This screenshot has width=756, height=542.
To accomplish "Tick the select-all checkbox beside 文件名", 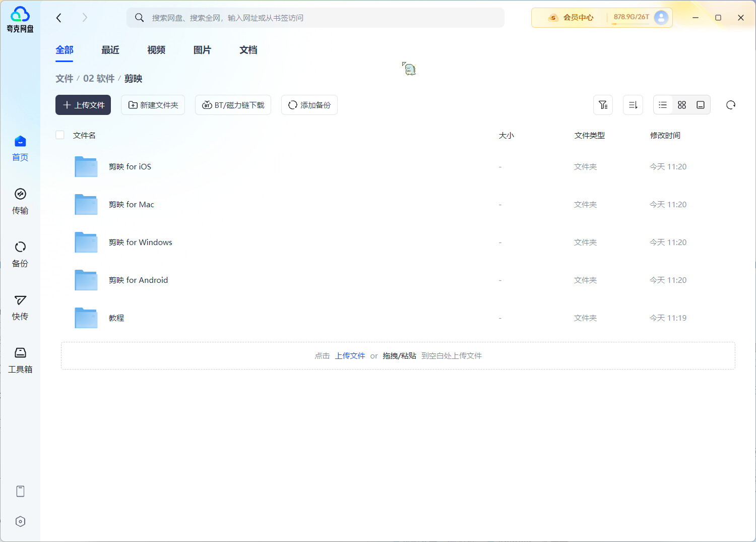I will pos(60,135).
